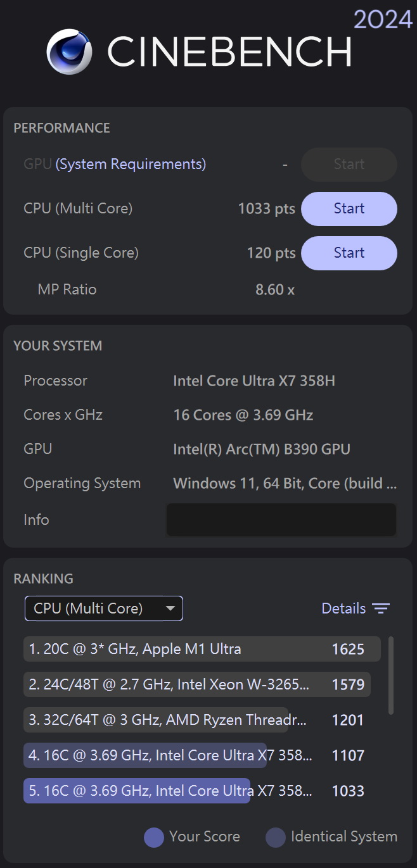Select the Intel Xeon W-3265 ranking entry
This screenshot has width=417, height=868.
point(196,684)
